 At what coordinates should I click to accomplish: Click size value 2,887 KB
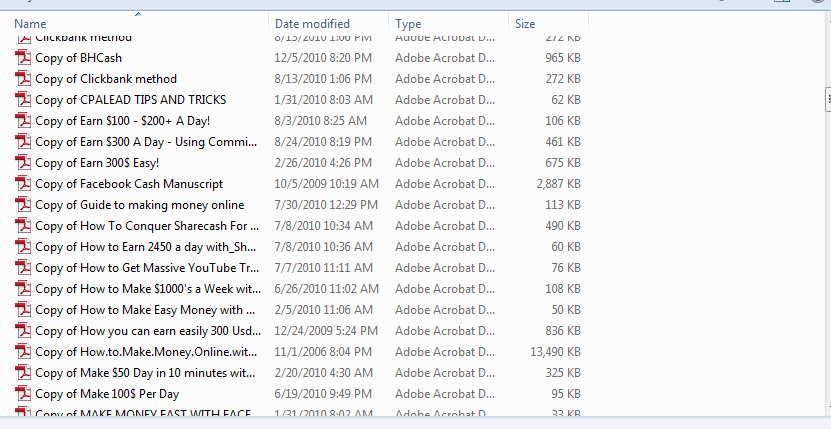(559, 183)
